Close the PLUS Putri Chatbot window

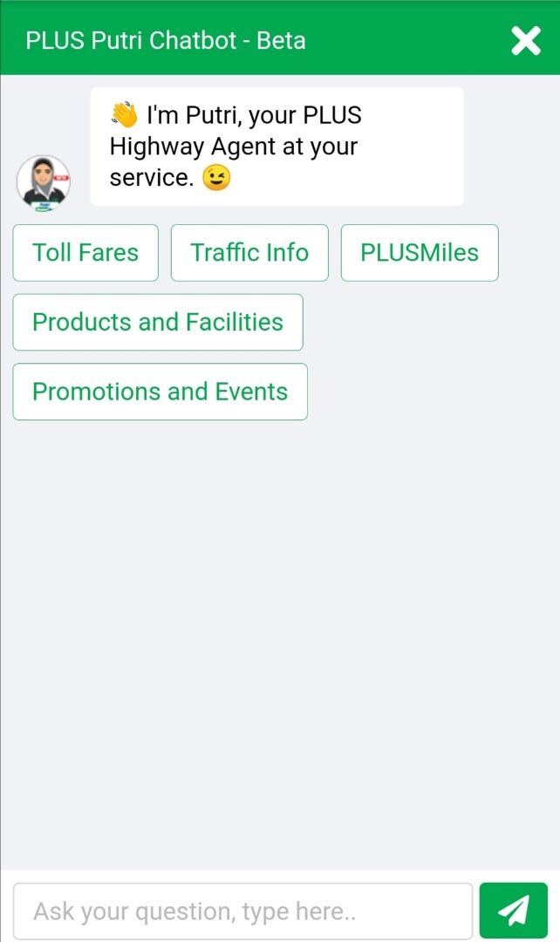(x=525, y=40)
